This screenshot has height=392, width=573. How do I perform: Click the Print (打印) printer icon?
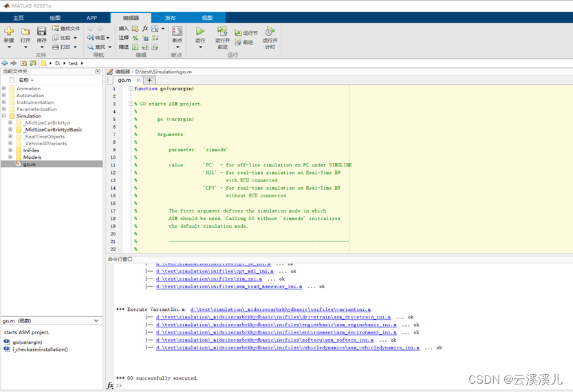pyautogui.click(x=56, y=47)
